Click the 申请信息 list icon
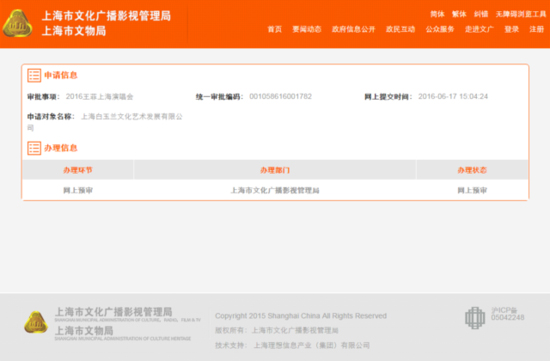 click(x=34, y=75)
